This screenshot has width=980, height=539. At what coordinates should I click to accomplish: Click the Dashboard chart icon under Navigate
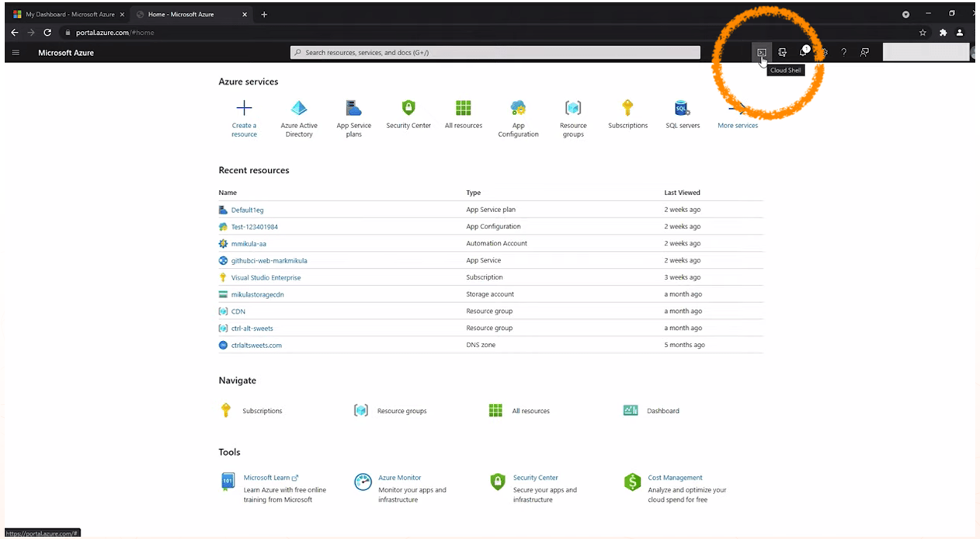pos(631,410)
